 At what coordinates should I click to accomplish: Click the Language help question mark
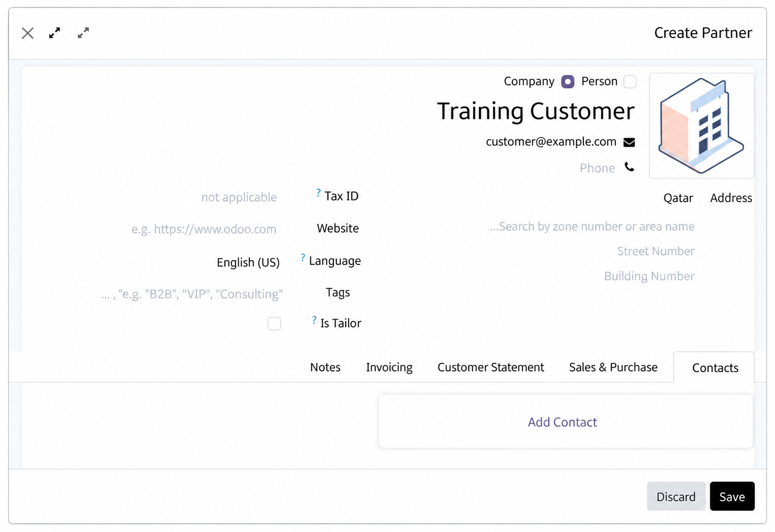click(x=303, y=257)
